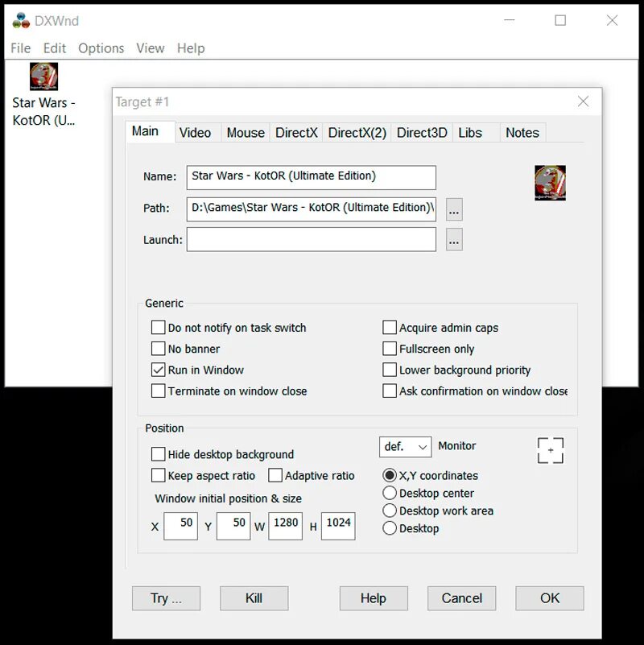Open the DirectX(2) tab
644x645 pixels.
click(357, 132)
